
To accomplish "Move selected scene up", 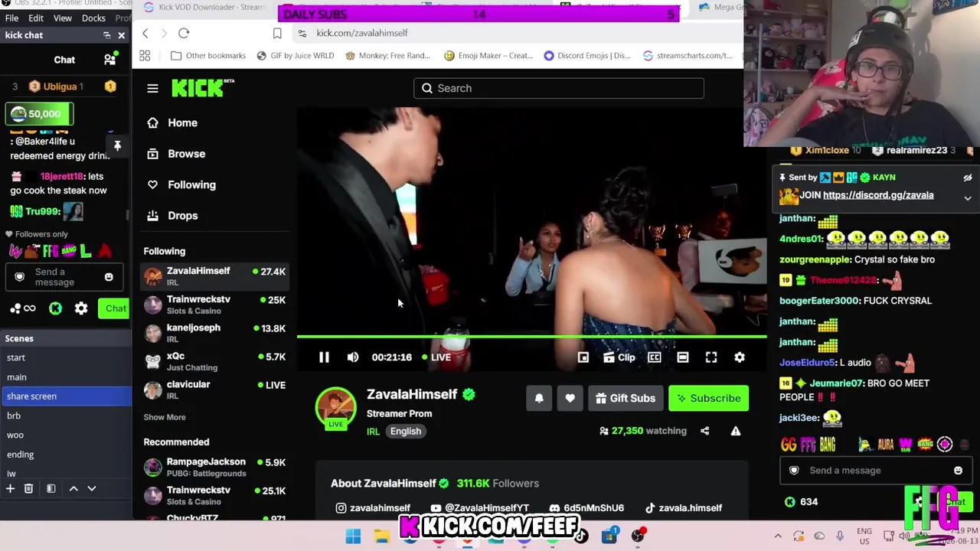I will click(73, 488).
